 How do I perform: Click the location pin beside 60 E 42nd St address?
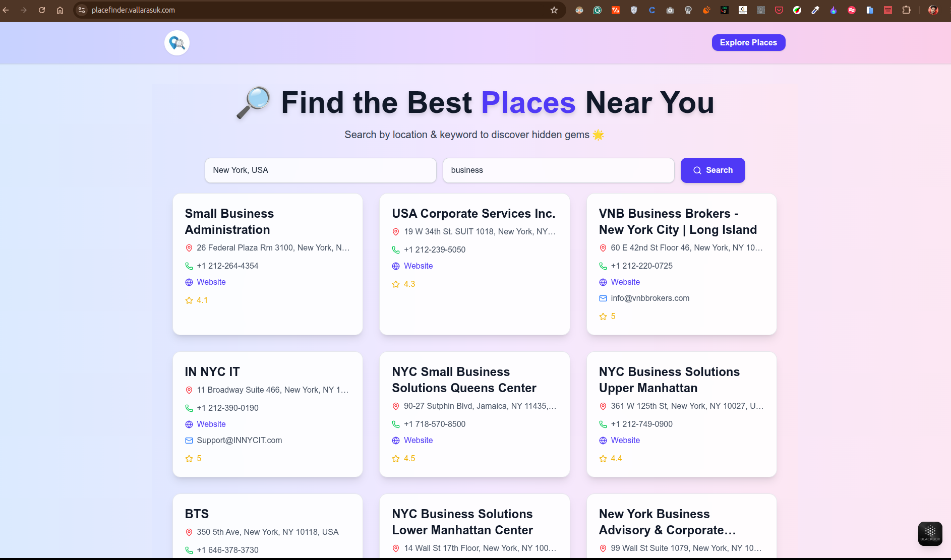603,248
